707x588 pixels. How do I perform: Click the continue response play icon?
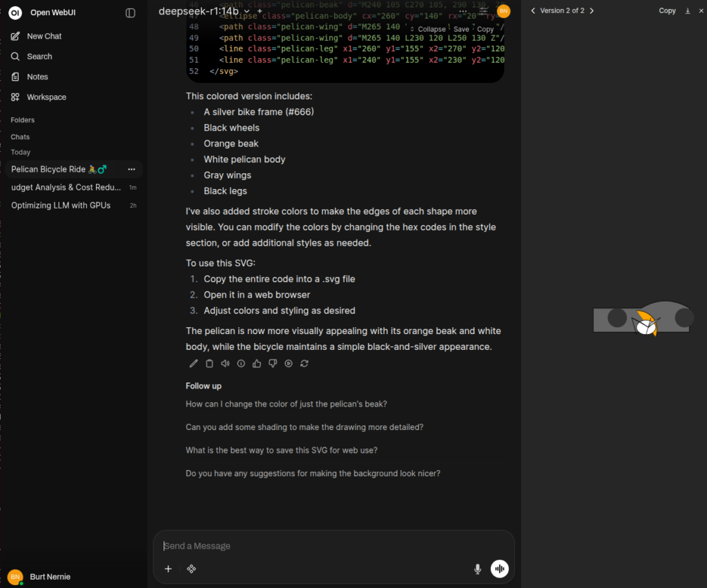tap(289, 364)
